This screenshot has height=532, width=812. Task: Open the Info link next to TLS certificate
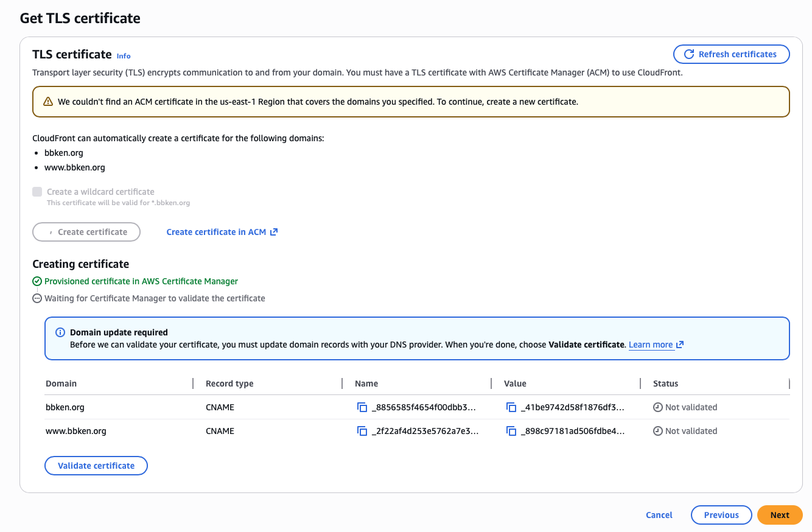click(124, 55)
